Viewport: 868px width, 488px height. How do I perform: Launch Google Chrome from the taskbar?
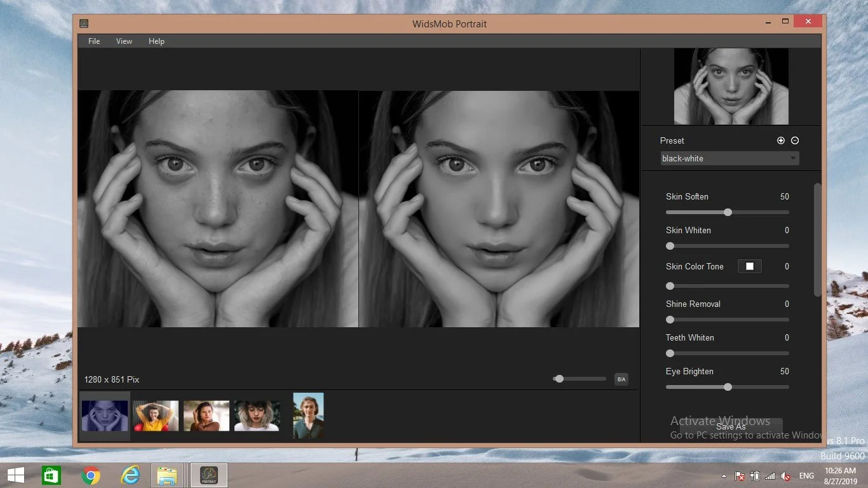pyautogui.click(x=90, y=475)
